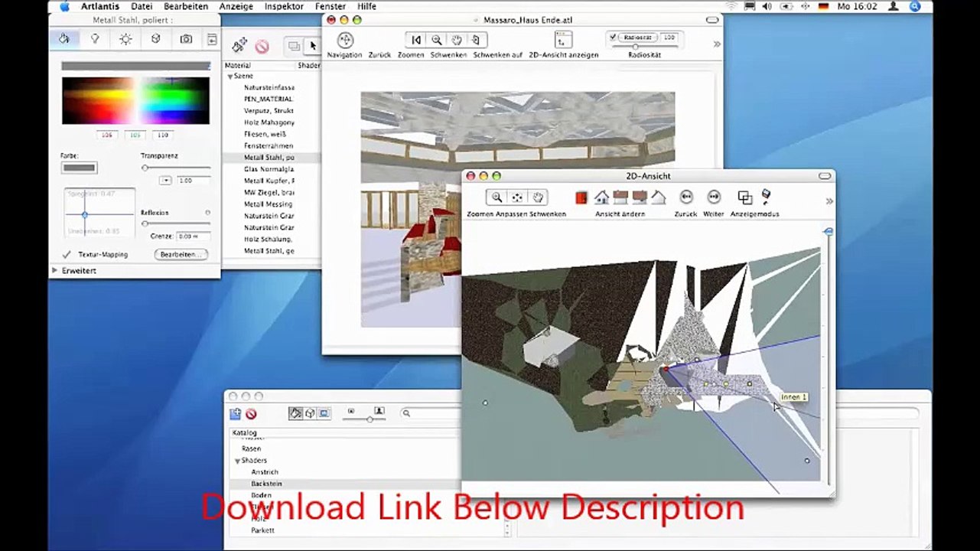Open the Apple menu
980x551 pixels.
[x=64, y=6]
